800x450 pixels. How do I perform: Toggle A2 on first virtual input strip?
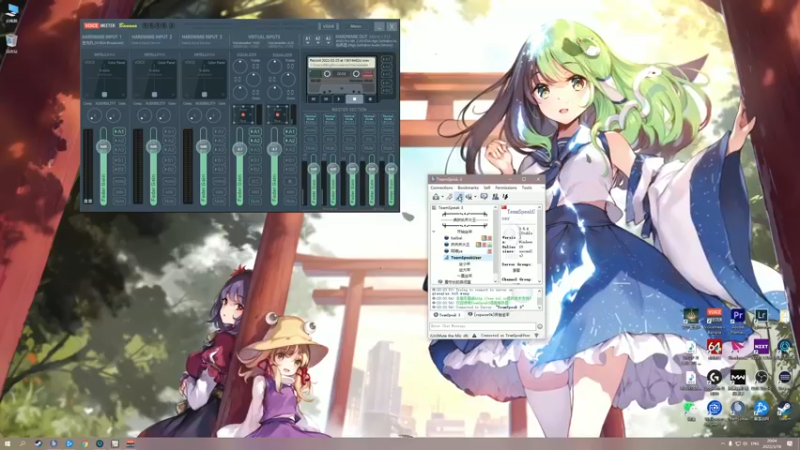point(255,141)
